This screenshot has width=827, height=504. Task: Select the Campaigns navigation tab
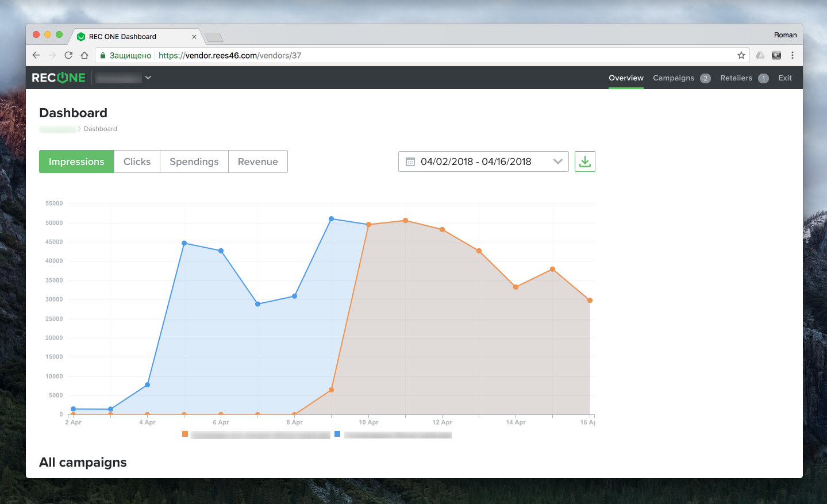click(673, 78)
